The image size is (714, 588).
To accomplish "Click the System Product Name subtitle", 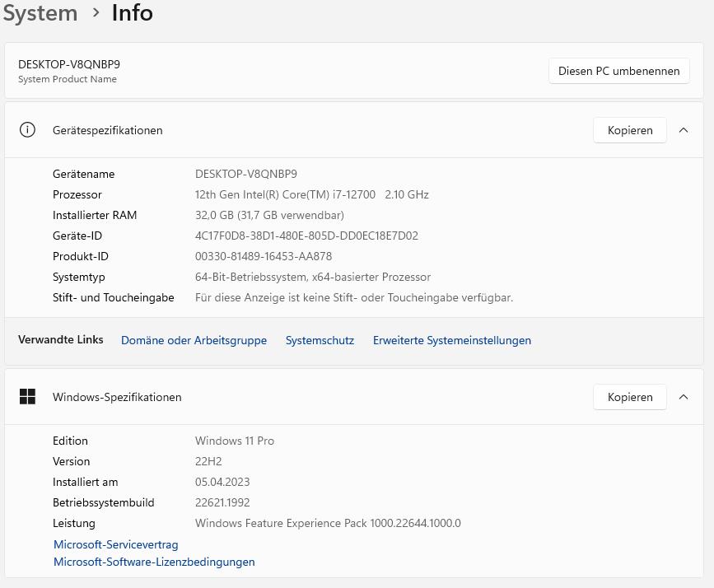I will point(68,79).
